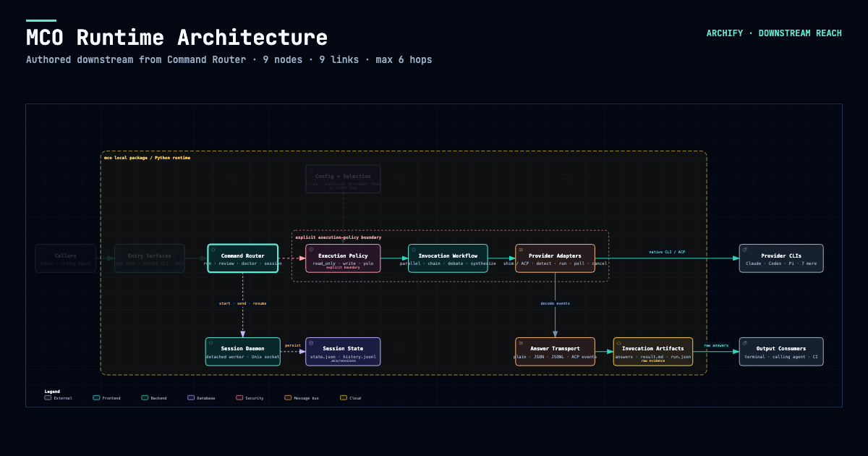Click the code icon in Command Router node
The height and width of the screenshot is (456, 868).
click(x=213, y=249)
